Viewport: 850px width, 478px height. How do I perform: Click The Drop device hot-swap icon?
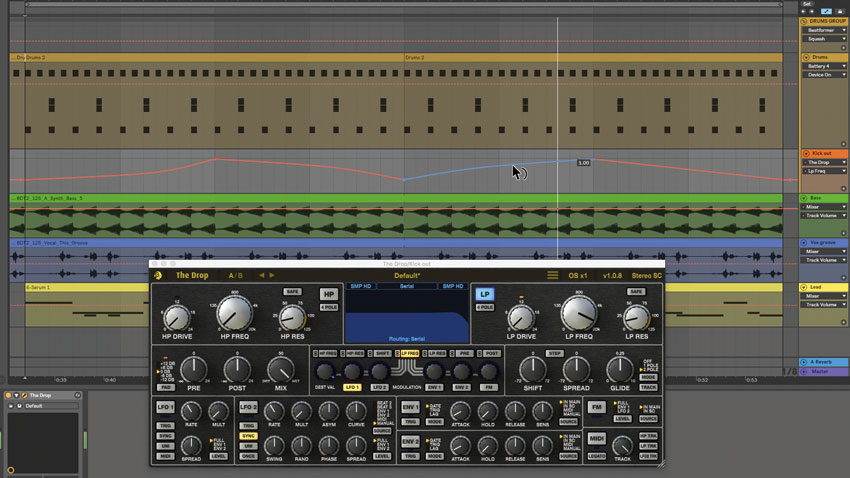78,396
